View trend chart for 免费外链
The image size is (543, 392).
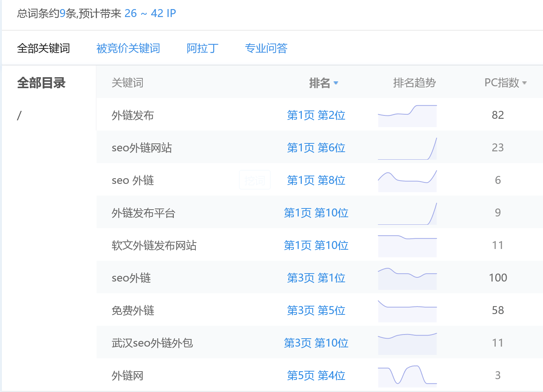(407, 311)
